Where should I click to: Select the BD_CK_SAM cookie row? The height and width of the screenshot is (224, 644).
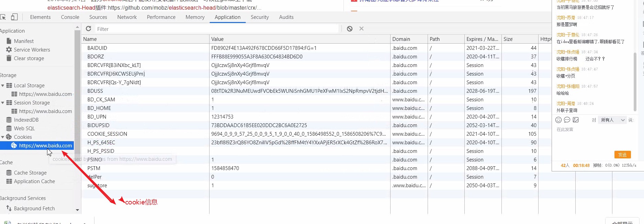point(316,99)
